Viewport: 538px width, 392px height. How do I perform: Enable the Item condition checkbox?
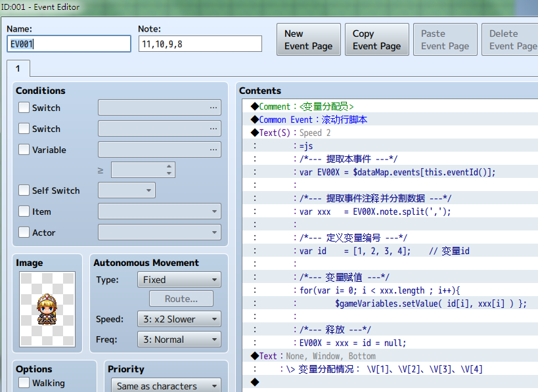click(x=24, y=211)
